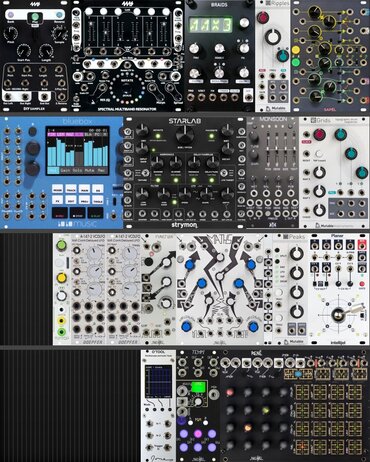Select the Solo tab on bluebox screen
370x462 pixels.
click(77, 170)
